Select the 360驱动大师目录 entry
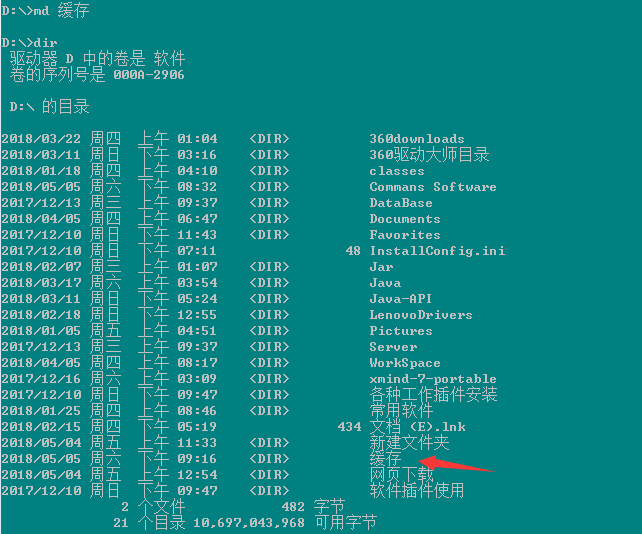Screen dimensions: 642x534 429,155
